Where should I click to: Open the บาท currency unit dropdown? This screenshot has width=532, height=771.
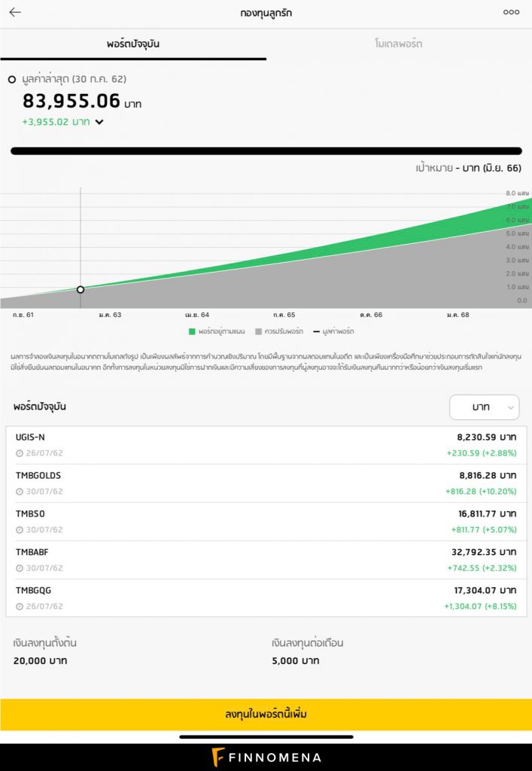pos(484,407)
